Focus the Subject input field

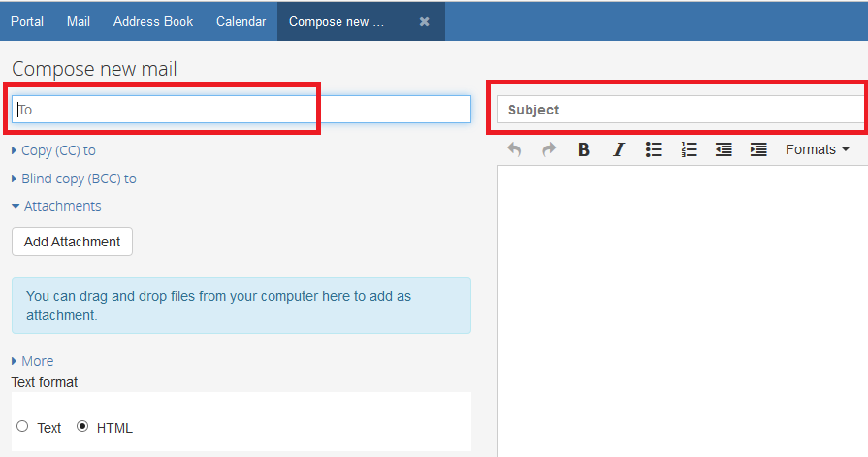click(x=679, y=110)
